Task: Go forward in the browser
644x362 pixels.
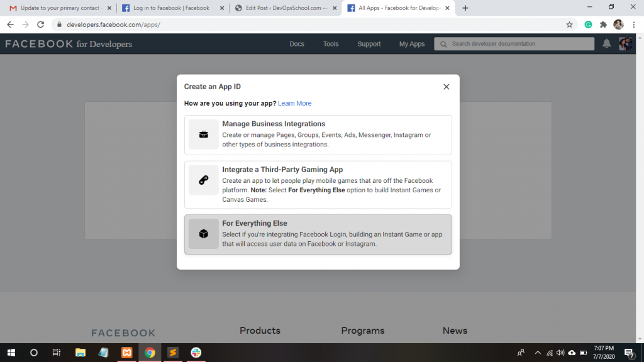Action: [25, 25]
